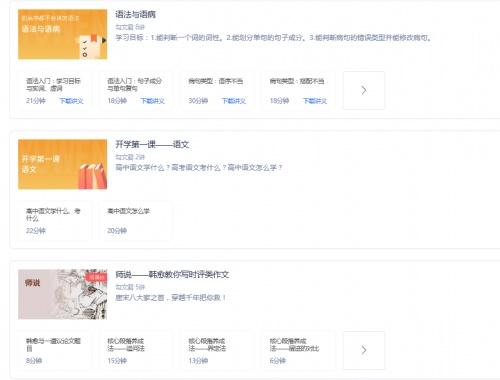Open the 13分钟 核心观点养成法 lesson
This screenshot has height=380, width=500.
tap(217, 350)
